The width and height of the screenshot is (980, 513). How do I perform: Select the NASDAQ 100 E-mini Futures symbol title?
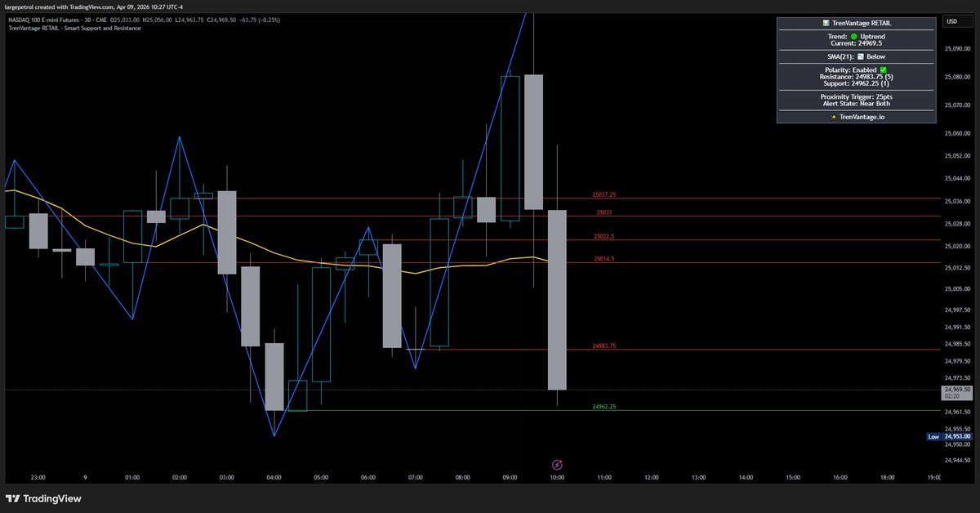pos(43,19)
